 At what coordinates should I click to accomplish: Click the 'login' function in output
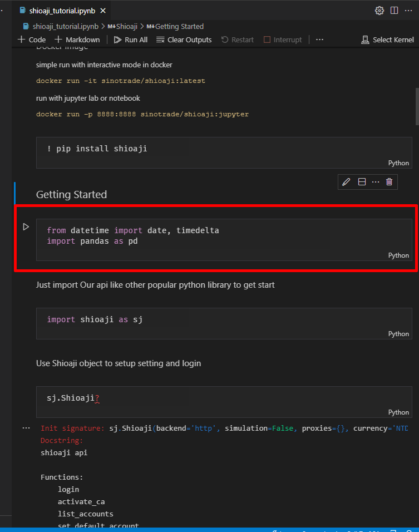point(68,489)
